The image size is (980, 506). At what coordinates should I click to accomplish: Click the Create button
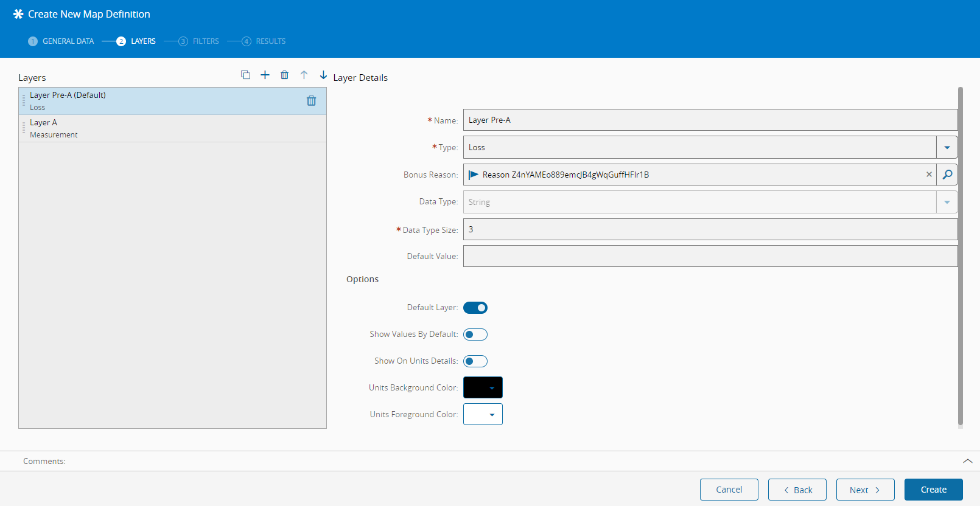tap(933, 490)
